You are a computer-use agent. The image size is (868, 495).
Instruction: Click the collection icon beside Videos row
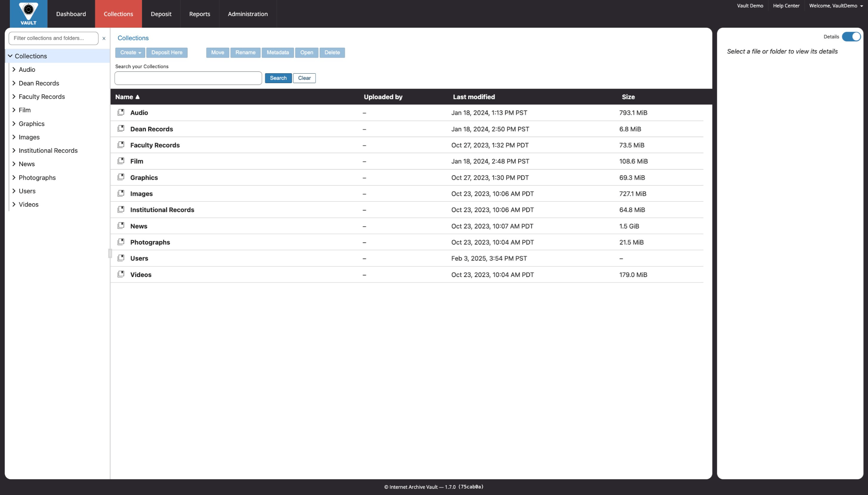tap(121, 274)
